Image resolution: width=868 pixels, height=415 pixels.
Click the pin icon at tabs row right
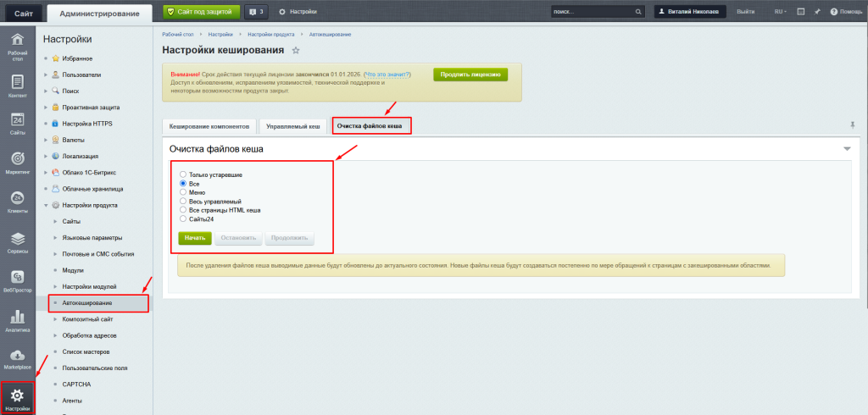(853, 125)
